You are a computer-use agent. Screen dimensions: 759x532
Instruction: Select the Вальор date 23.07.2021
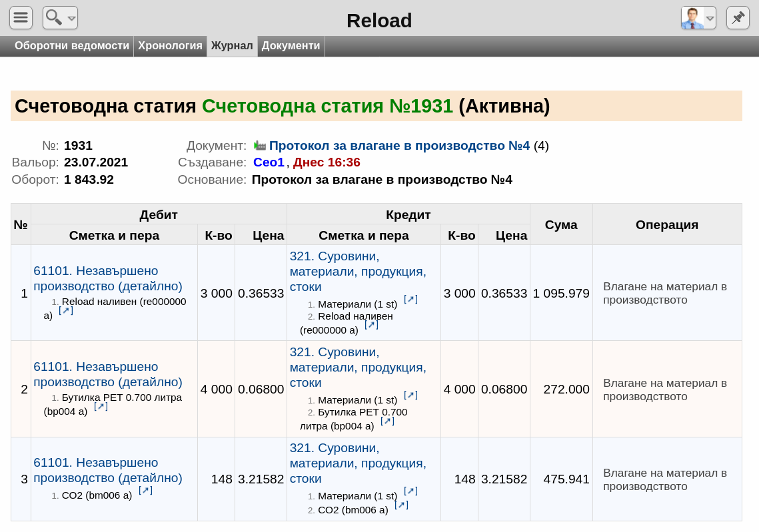click(x=96, y=162)
